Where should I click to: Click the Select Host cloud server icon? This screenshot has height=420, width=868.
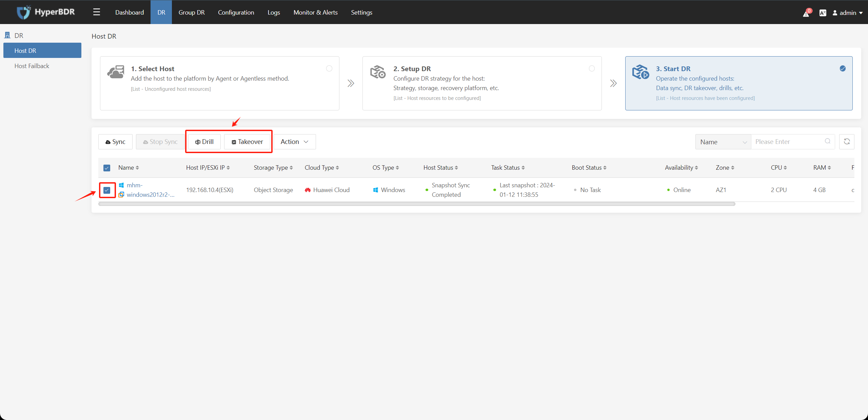116,72
